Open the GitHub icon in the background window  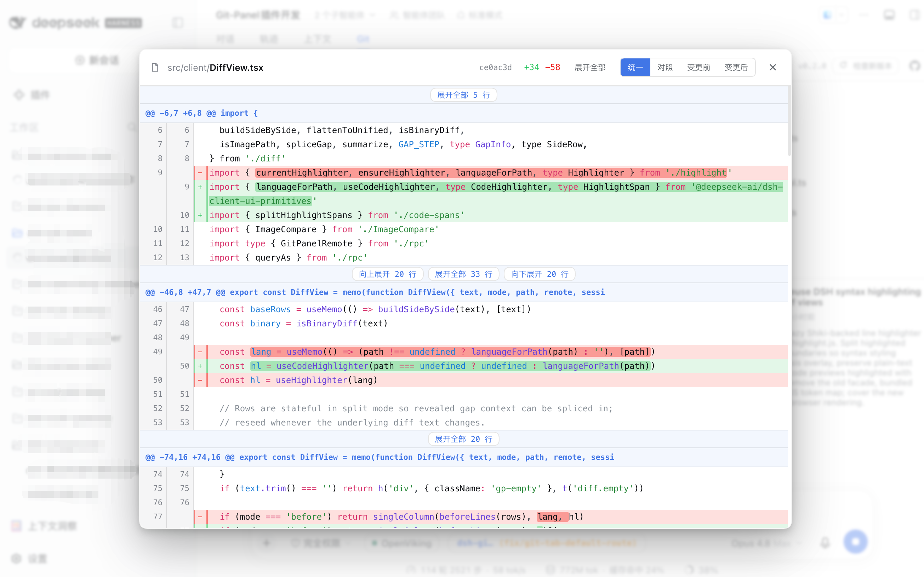915,65
